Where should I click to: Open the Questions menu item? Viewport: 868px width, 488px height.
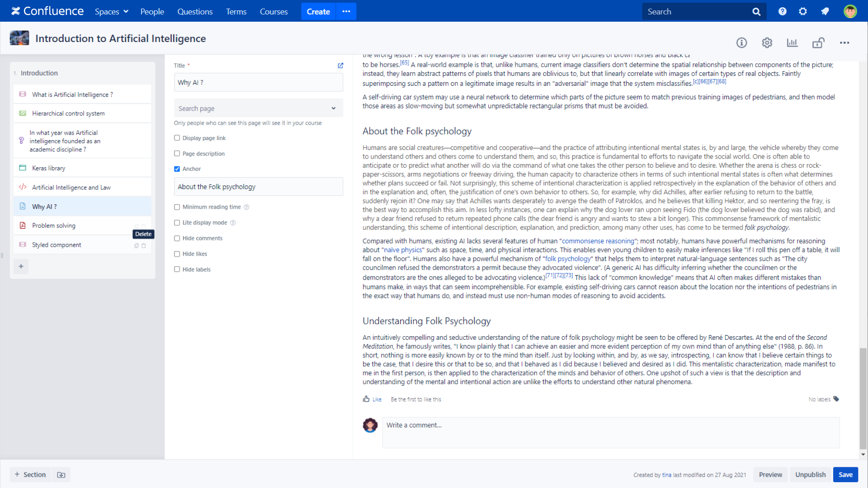coord(195,12)
